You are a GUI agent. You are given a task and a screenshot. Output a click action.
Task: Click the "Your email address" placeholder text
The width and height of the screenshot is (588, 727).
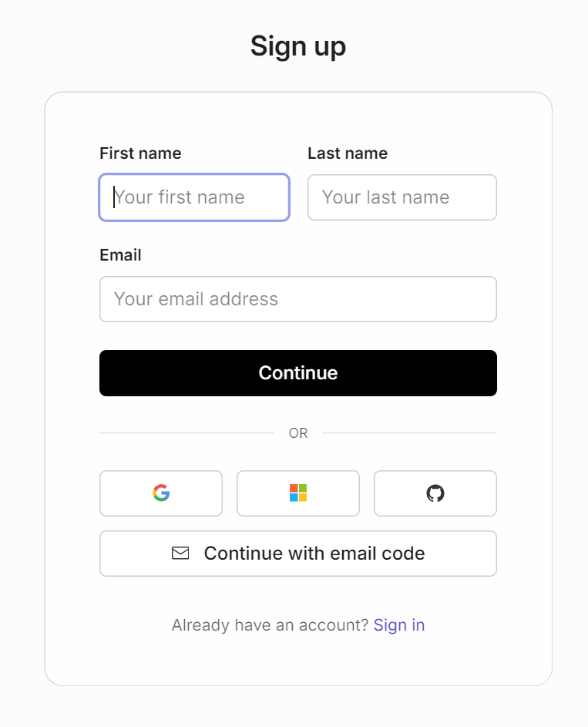(197, 299)
